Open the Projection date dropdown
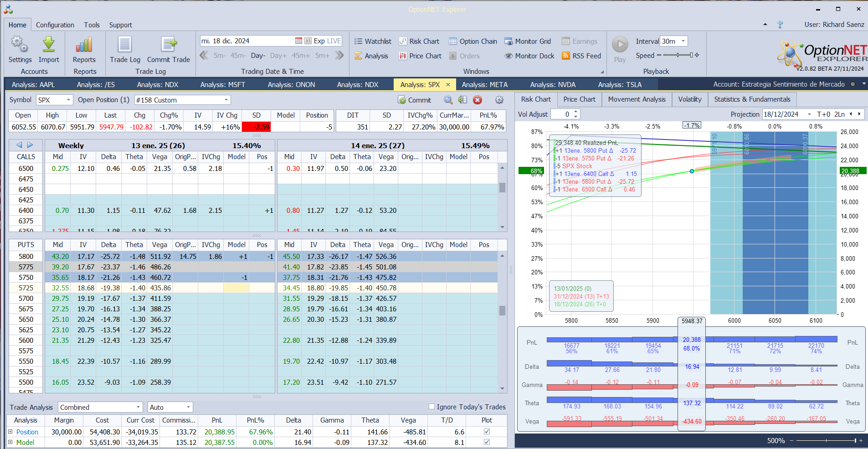The height and width of the screenshot is (449, 868). [x=809, y=114]
